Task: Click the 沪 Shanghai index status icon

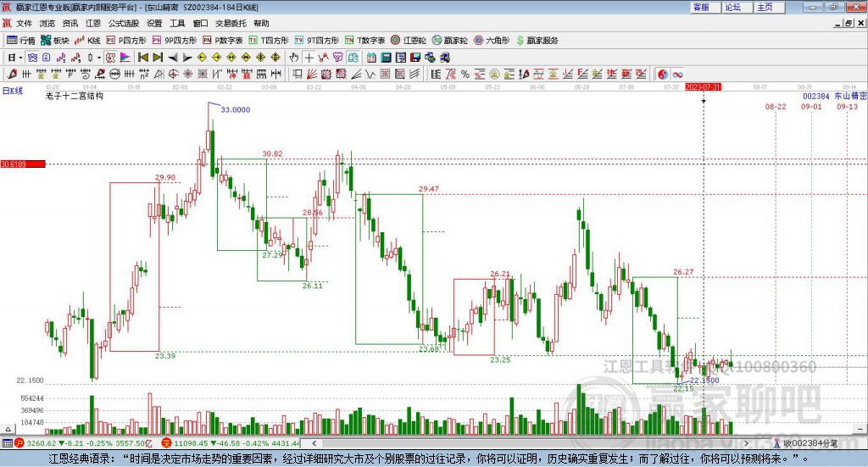Action: click(19, 443)
